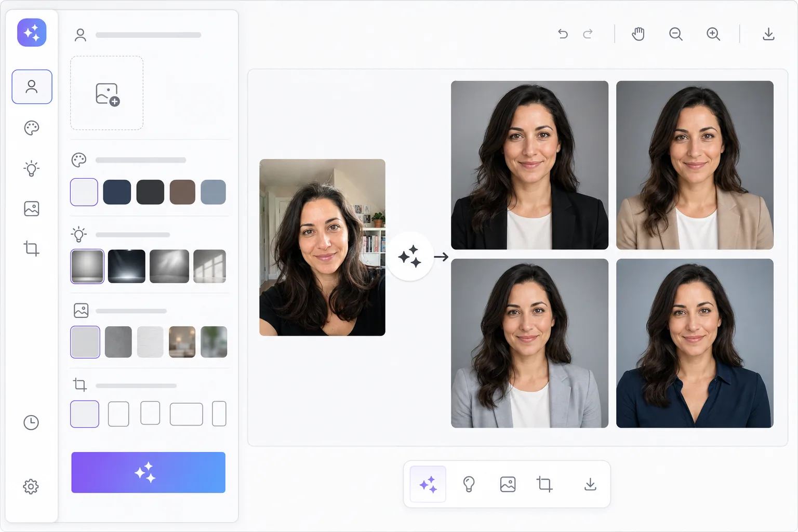Select the white color swatch
Viewport: 798px width, 532px height.
(x=84, y=192)
